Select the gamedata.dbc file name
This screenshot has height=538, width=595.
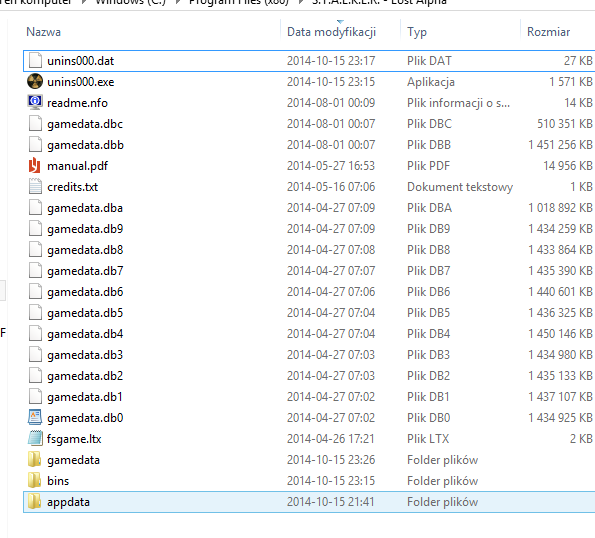pos(85,124)
